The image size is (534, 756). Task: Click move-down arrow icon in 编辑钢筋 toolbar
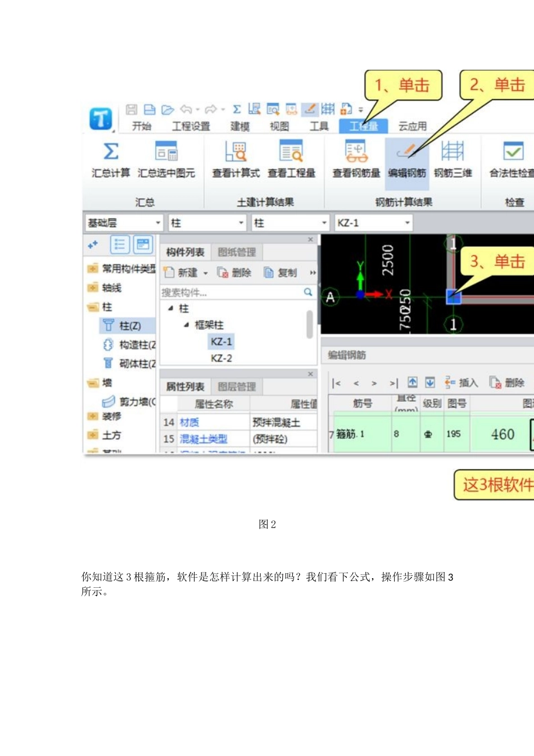click(x=429, y=382)
